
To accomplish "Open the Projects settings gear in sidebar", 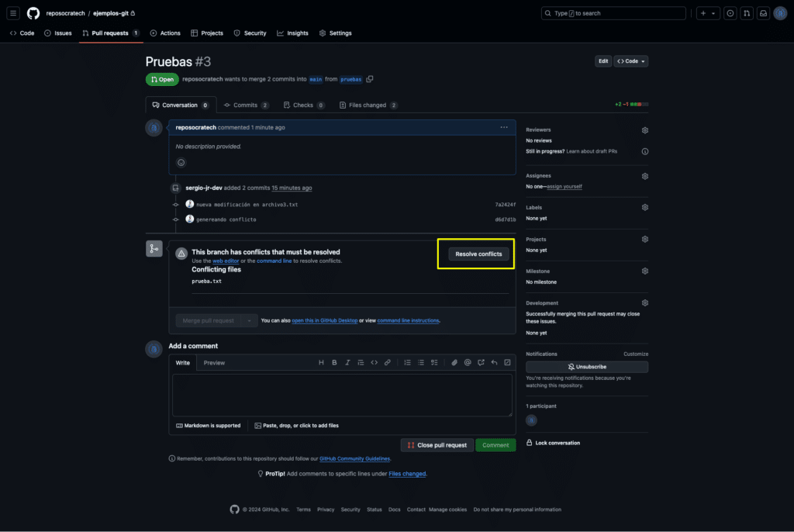I will pyautogui.click(x=644, y=239).
